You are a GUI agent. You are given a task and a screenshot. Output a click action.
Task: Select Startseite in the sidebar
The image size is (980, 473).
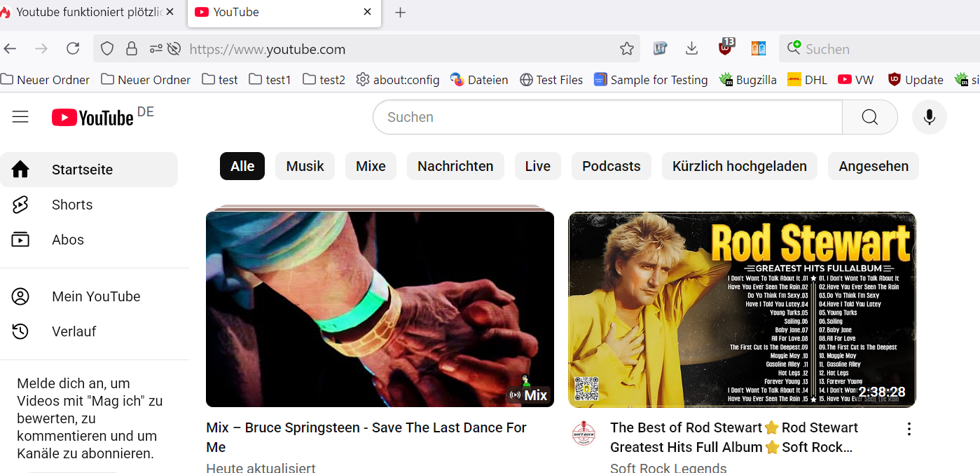[89, 170]
